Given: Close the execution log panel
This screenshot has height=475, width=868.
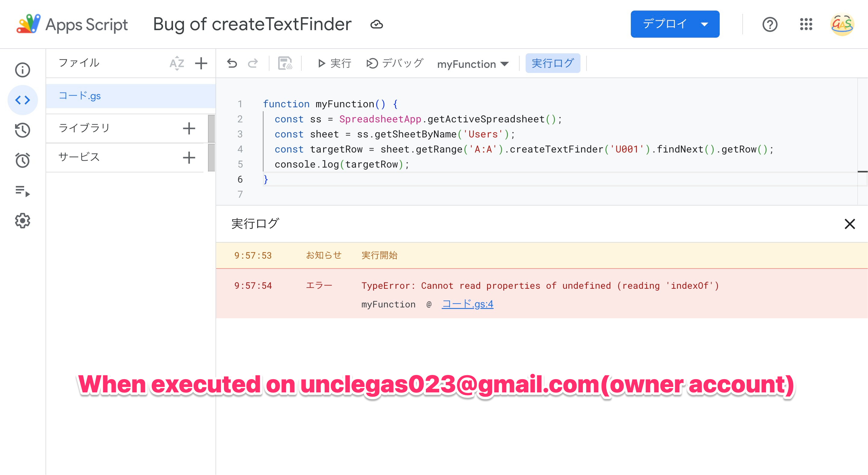Looking at the screenshot, I should 850,224.
